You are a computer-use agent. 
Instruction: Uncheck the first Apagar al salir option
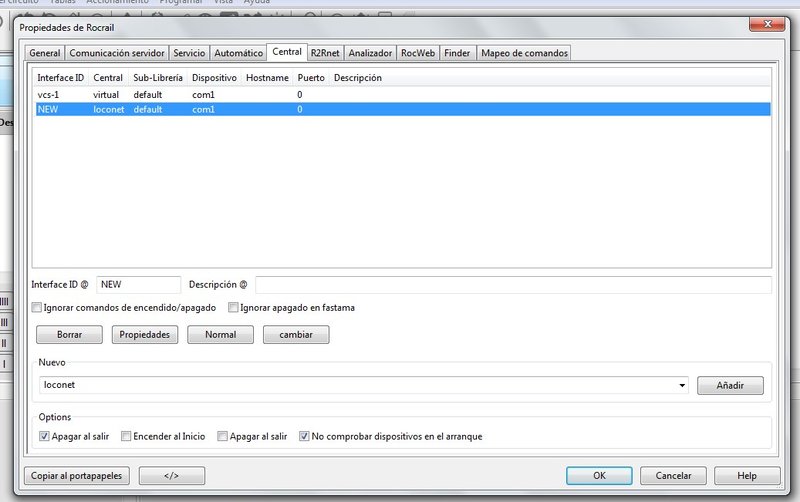click(x=44, y=436)
